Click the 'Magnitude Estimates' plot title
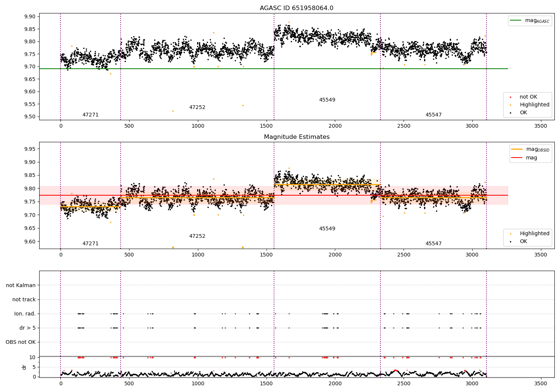The height and width of the screenshot is (392, 560). tap(296, 137)
